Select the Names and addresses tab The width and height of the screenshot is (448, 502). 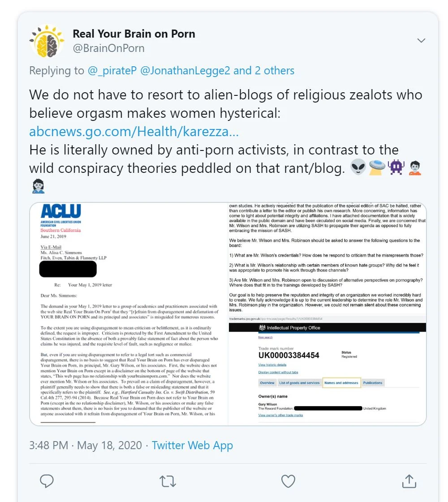pos(341,383)
